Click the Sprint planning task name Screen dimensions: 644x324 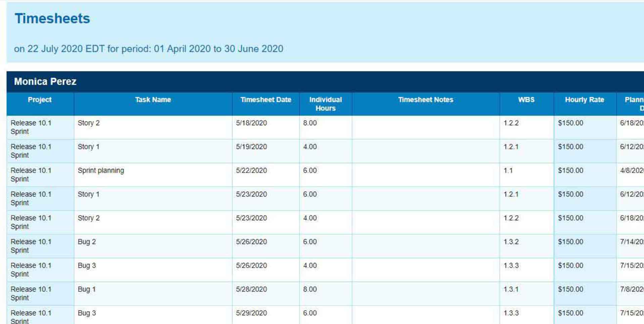(101, 171)
